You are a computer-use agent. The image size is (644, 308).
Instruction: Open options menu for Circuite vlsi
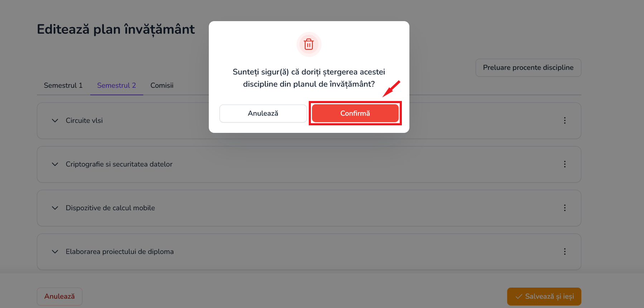point(565,120)
